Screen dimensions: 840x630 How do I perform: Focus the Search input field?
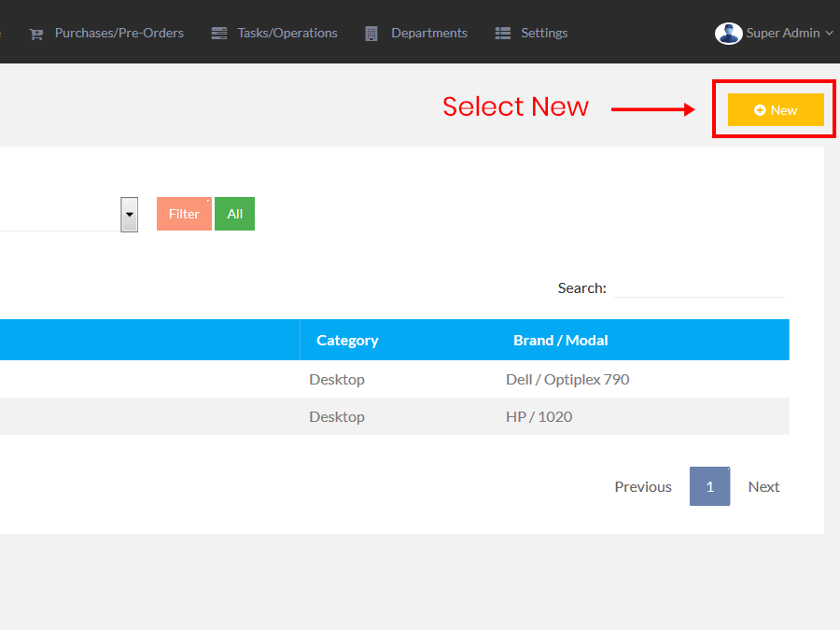coord(698,287)
